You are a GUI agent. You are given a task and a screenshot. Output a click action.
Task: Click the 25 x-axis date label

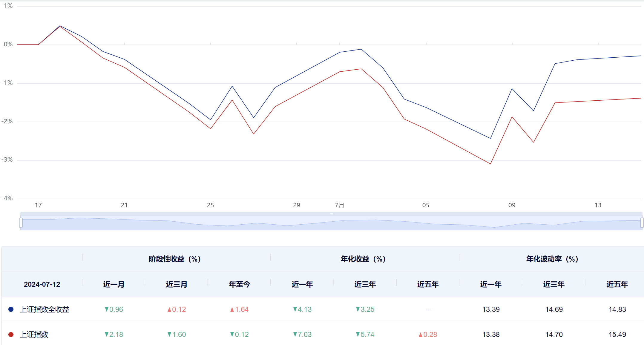pyautogui.click(x=211, y=205)
